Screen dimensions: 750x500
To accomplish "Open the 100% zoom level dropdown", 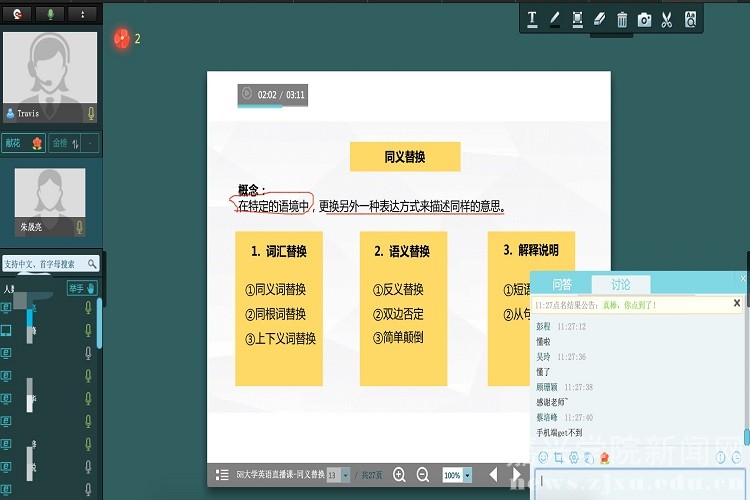I will click(468, 475).
